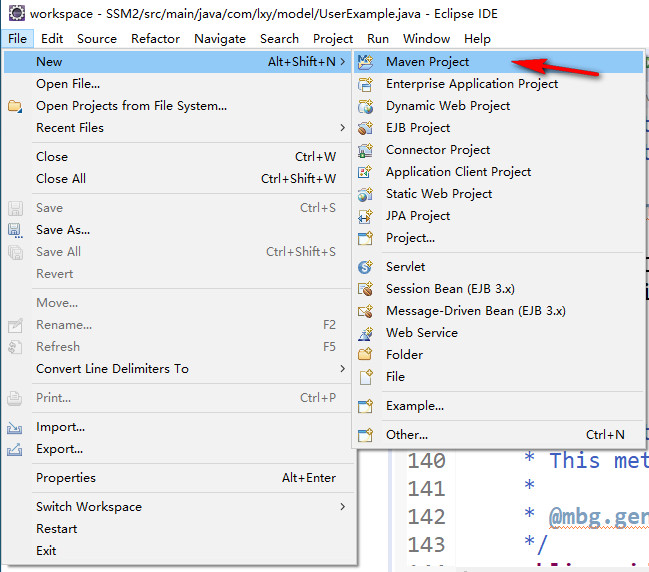Click the Eclipse IDE logo in title bar
Viewport: 649px width, 572px height.
click(x=17, y=13)
